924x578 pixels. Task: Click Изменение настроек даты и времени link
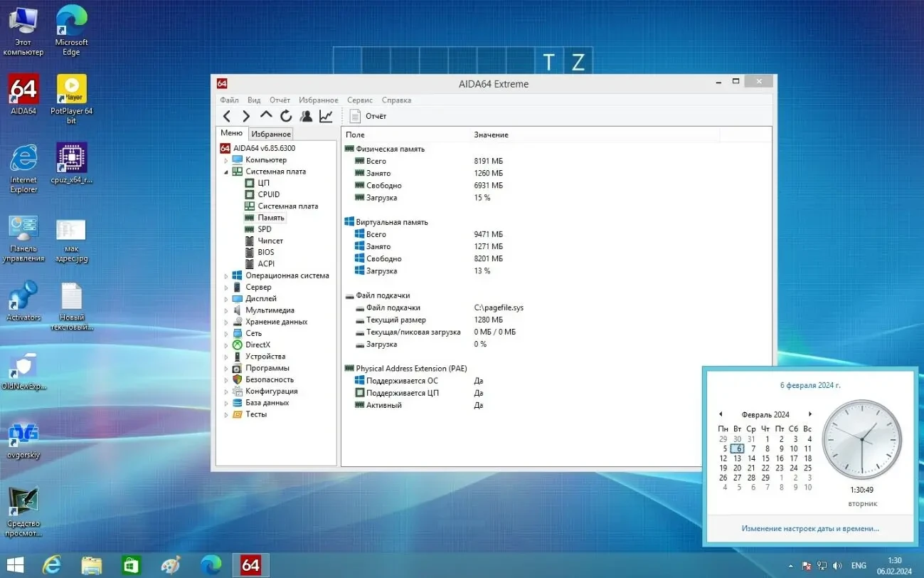(809, 529)
